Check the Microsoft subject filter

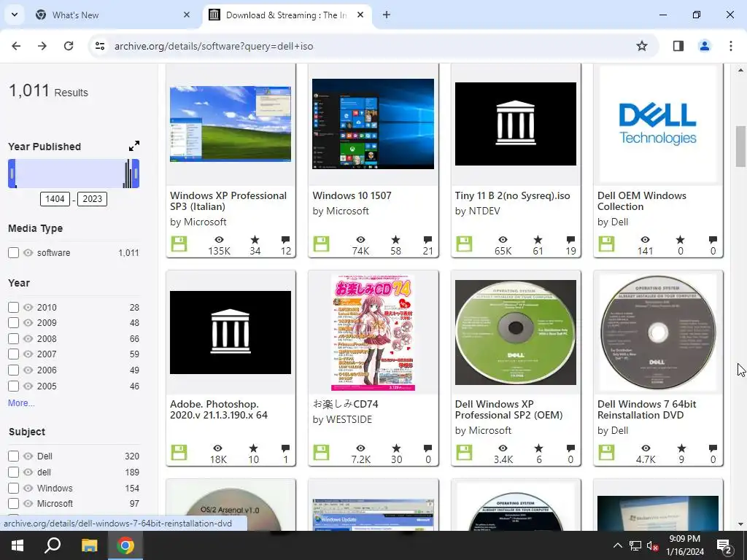point(13,503)
